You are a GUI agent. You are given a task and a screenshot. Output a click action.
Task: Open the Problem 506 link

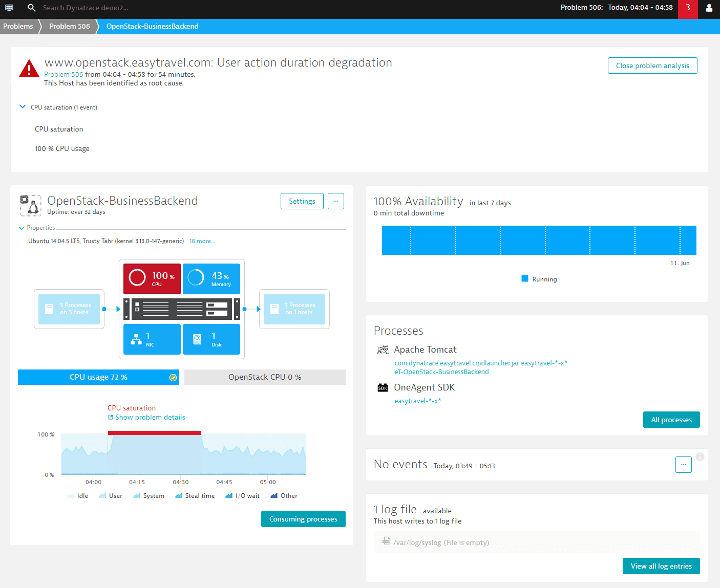click(63, 75)
